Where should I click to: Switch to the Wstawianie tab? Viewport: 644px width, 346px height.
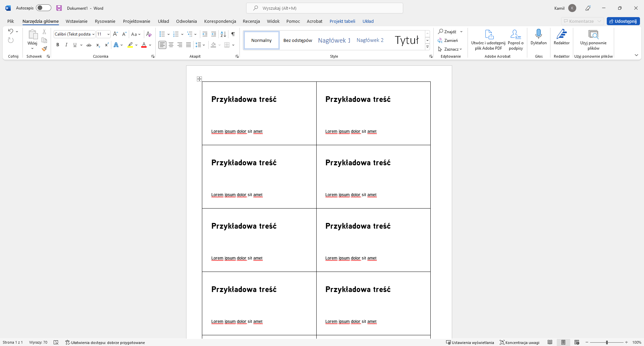(76, 21)
